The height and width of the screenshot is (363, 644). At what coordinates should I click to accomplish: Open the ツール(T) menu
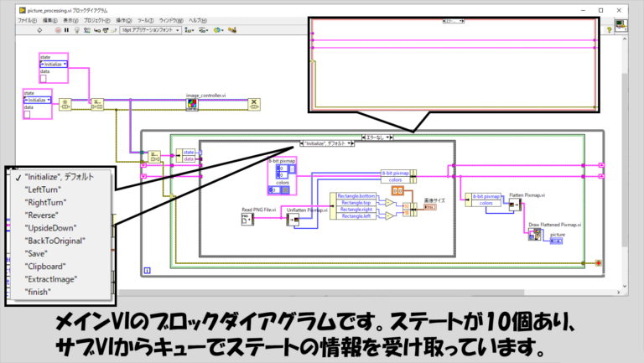[x=145, y=20]
